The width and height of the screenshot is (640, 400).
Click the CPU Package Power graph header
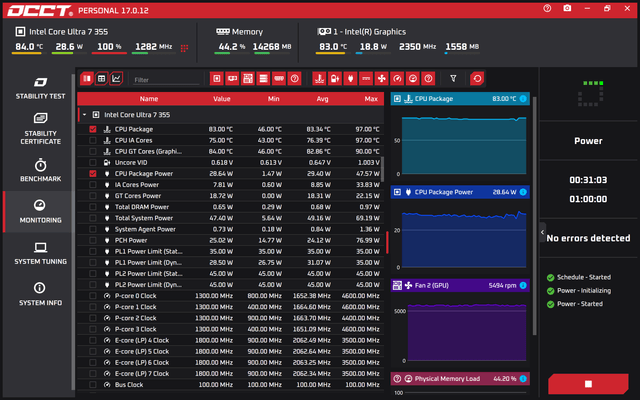(x=460, y=192)
